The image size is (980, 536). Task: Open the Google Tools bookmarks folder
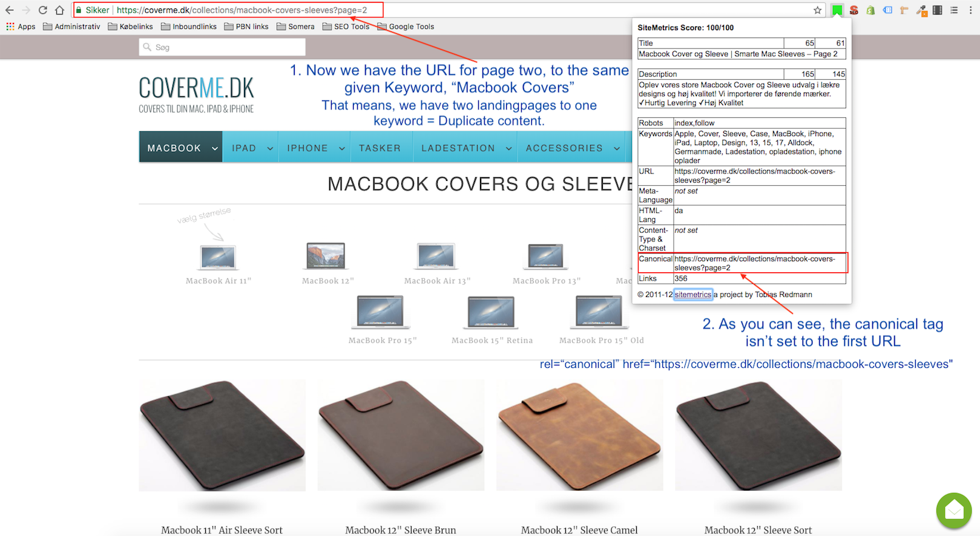406,27
